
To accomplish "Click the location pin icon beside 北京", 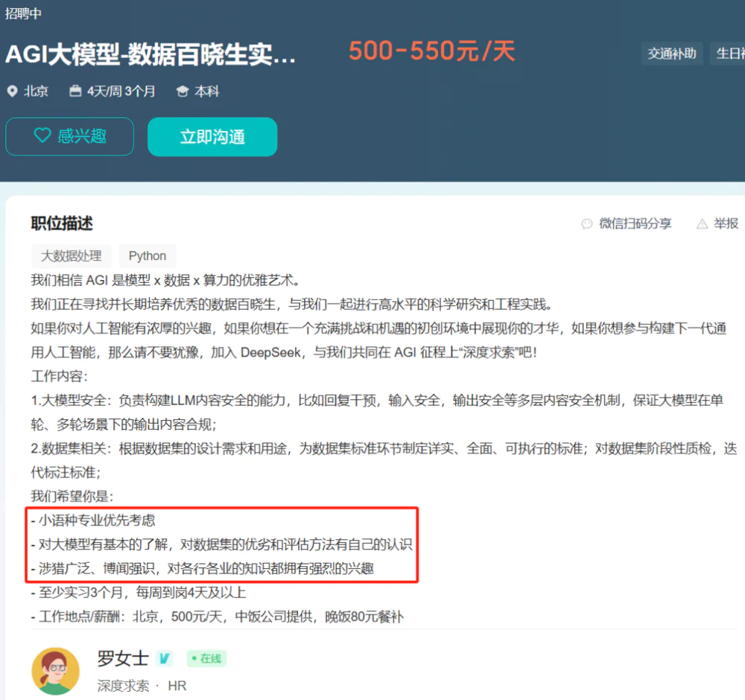I will tap(10, 91).
